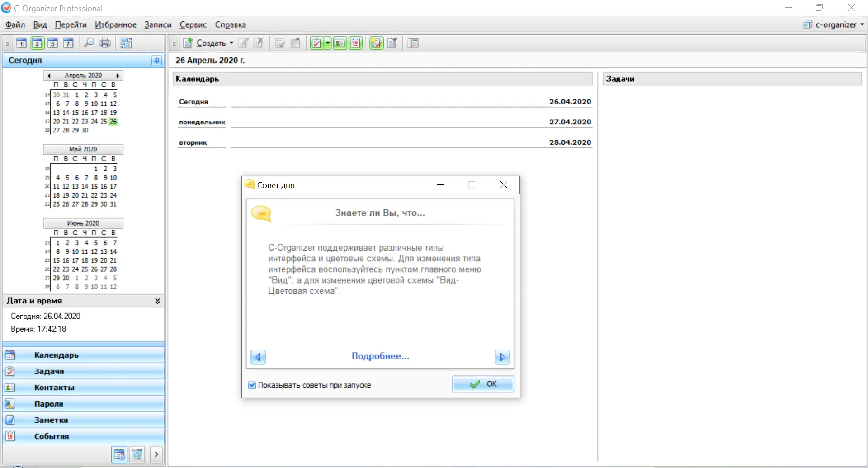Image resolution: width=868 pixels, height=468 pixels.
Task: Open the Вид menu
Action: pos(40,25)
